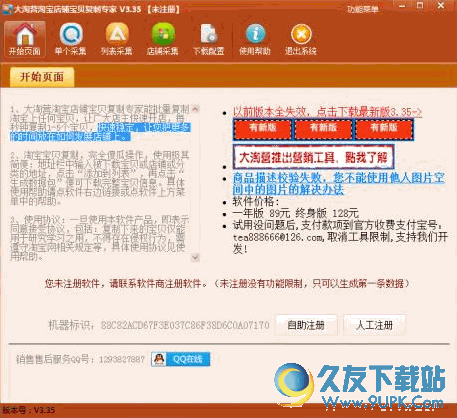The image size is (457, 418).
Task: Click the 退出系统 exit icon
Action: [x=300, y=39]
